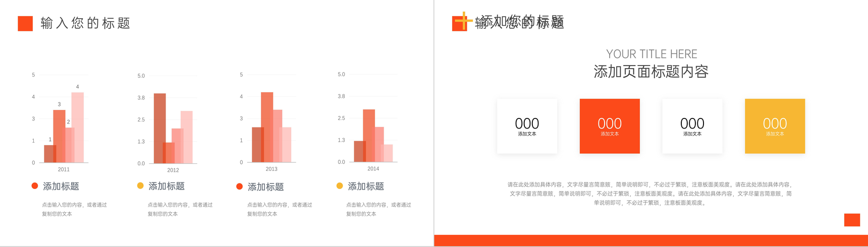The width and height of the screenshot is (868, 247).
Task: Click the orange 000 card
Action: (x=610, y=126)
